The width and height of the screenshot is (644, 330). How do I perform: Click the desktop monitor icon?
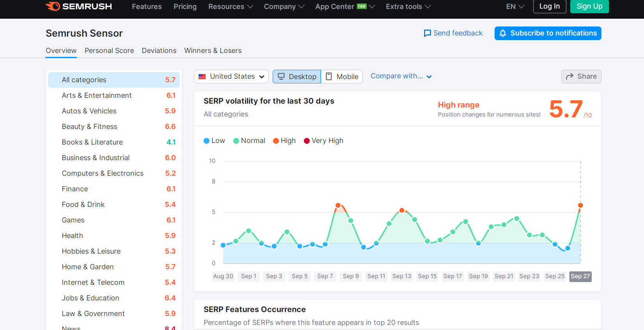(281, 76)
